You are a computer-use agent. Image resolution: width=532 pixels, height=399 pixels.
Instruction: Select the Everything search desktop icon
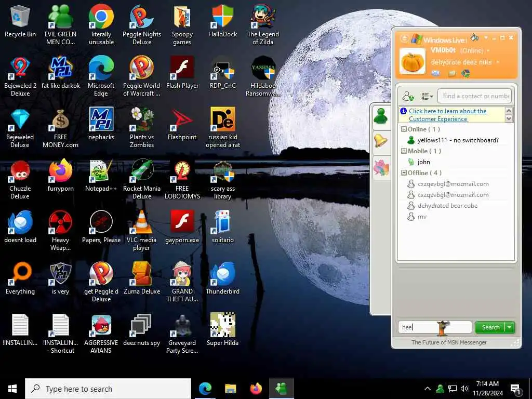20,278
